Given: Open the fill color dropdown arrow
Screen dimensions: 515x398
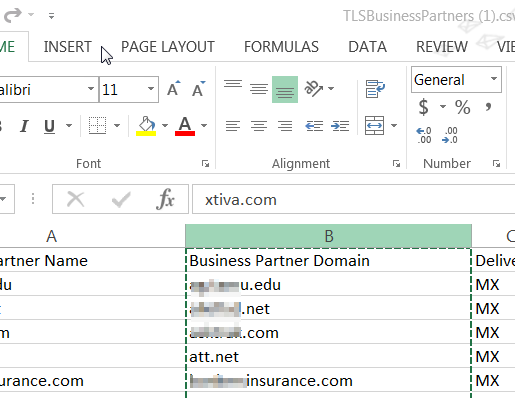Looking at the screenshot, I should [165, 126].
